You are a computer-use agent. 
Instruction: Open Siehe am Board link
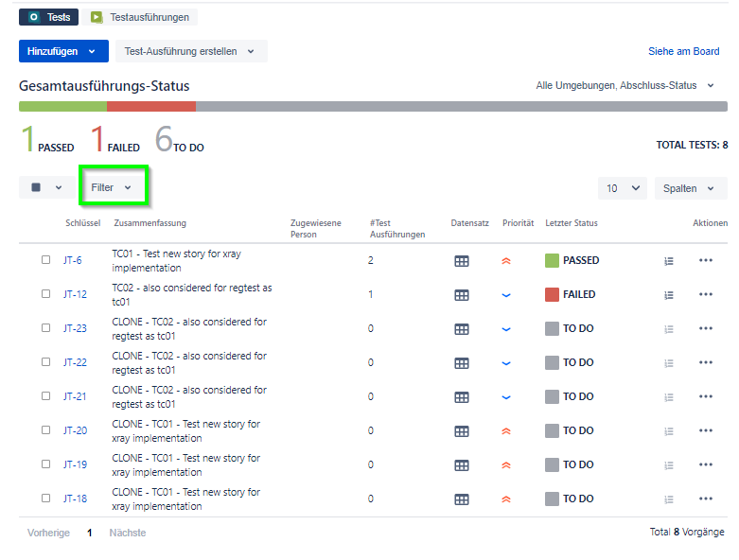click(x=683, y=51)
